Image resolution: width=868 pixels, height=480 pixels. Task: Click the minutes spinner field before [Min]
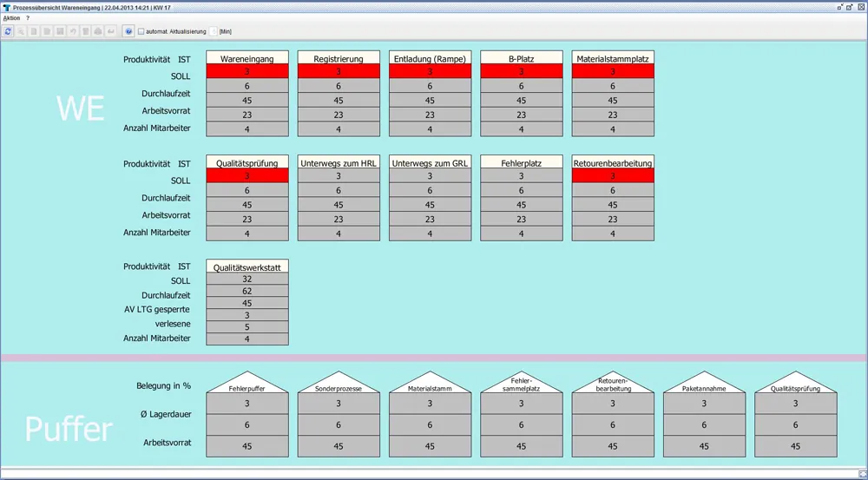point(214,31)
